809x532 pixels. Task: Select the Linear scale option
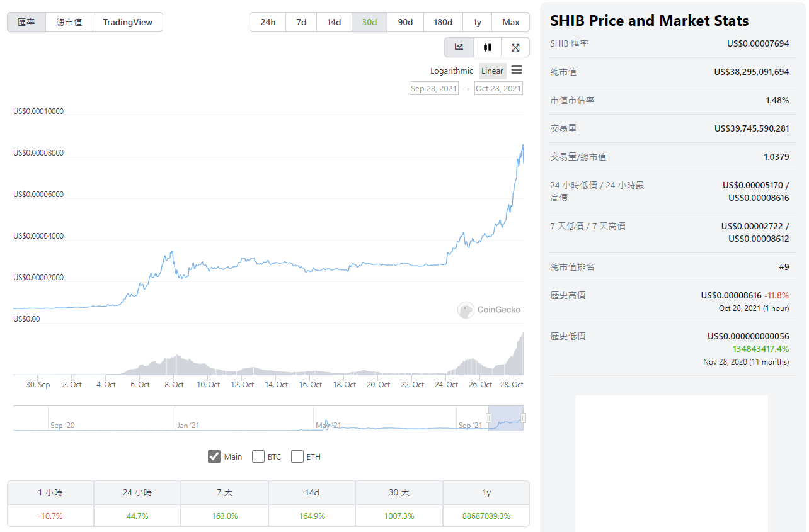coord(493,71)
